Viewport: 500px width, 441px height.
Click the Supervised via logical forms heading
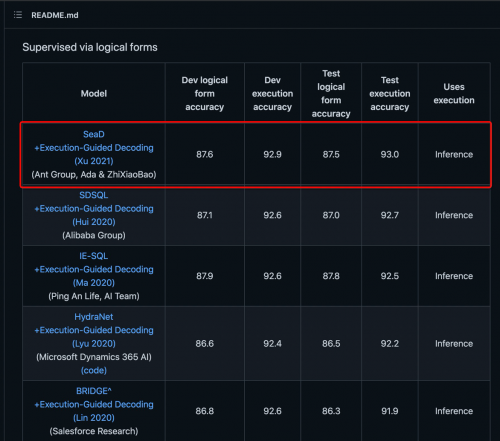[90, 47]
